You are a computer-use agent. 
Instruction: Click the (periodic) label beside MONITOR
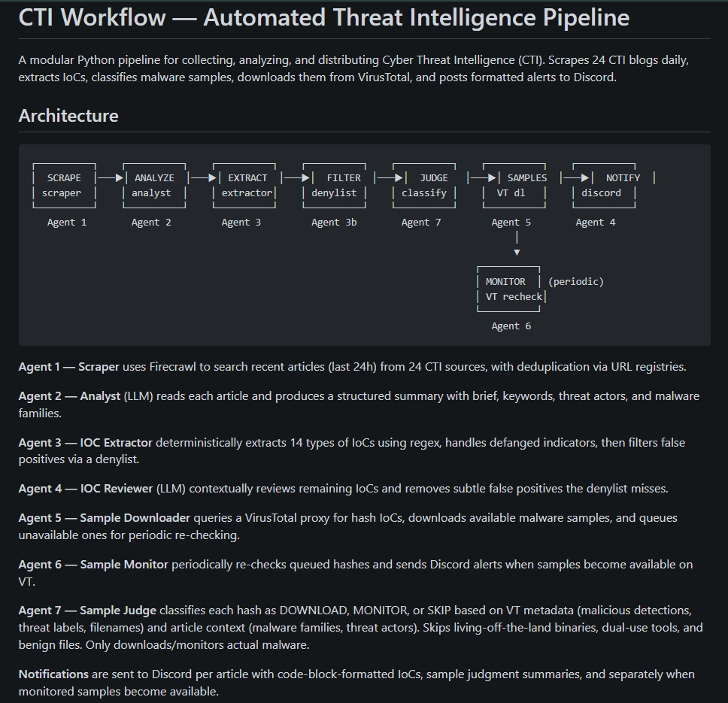pyautogui.click(x=576, y=282)
